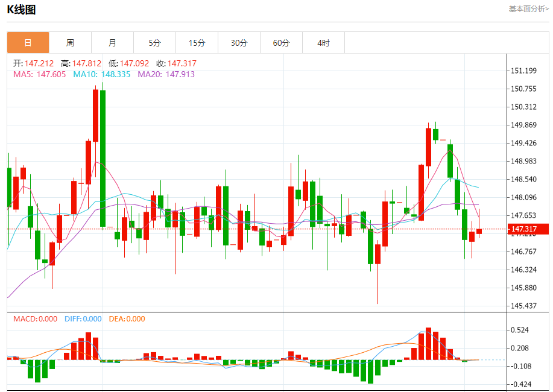Open the 基本面分析 link

(x=529, y=9)
